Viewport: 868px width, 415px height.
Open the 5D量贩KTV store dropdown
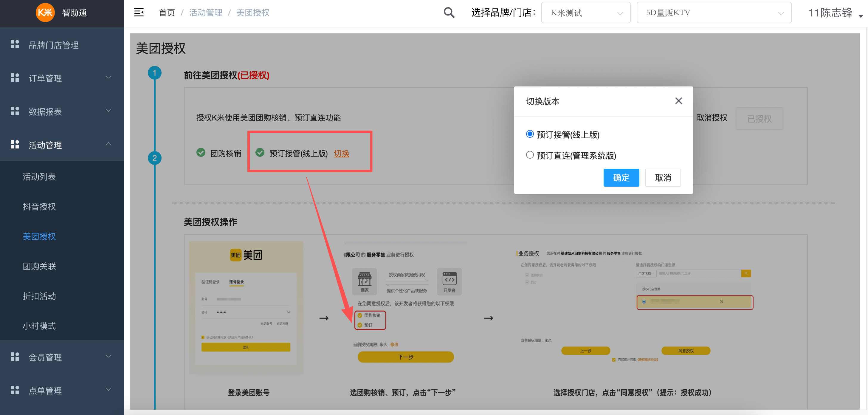coord(714,13)
